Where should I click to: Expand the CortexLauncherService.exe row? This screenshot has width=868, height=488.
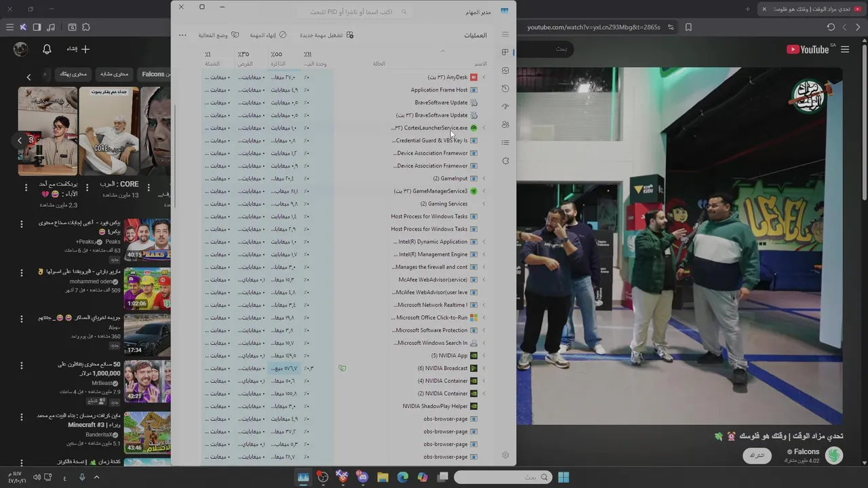tap(484, 127)
